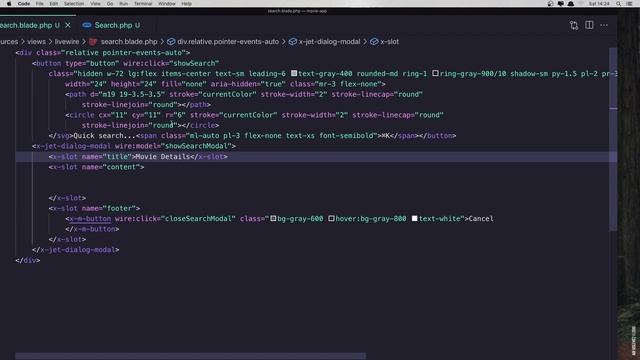Click the notification bell menu bar icon
Image resolution: width=640 pixels, height=360 pixels.
tap(571, 4)
